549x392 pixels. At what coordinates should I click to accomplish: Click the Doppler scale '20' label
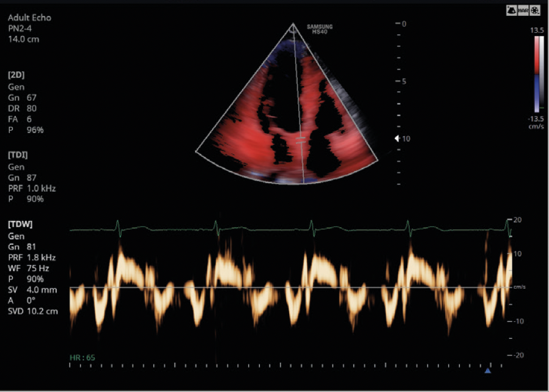(517, 220)
